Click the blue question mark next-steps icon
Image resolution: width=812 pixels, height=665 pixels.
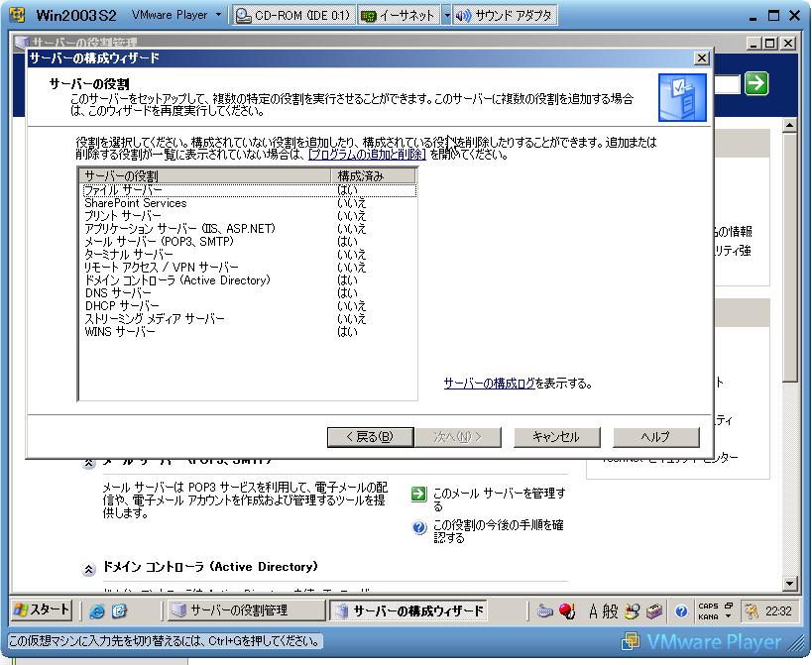click(418, 527)
